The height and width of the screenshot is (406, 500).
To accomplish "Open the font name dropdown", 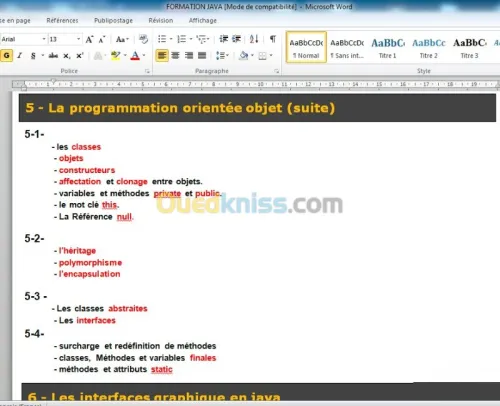I will 44,39.
